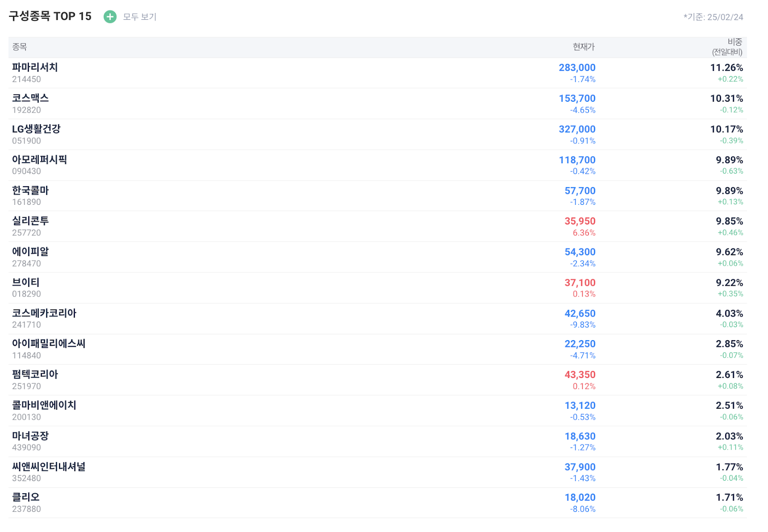The width and height of the screenshot is (768, 532).
Task: Select the 브이티 stock name
Action: pyautogui.click(x=26, y=283)
